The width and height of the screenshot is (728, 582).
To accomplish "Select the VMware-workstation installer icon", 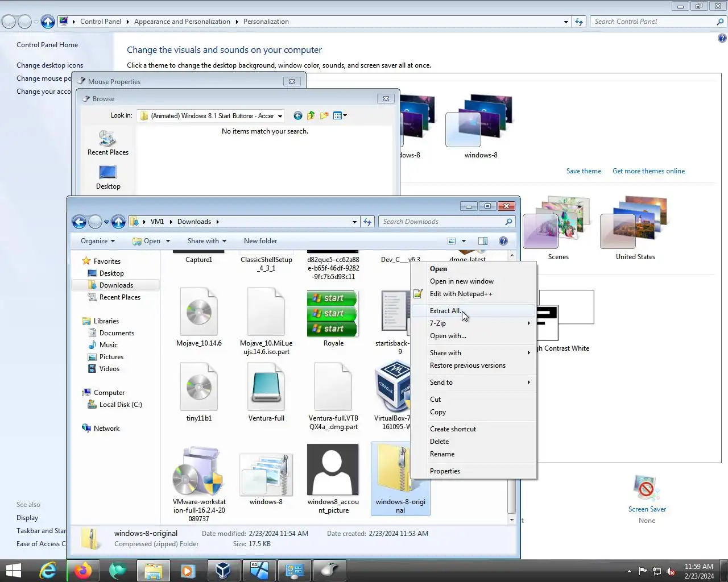I will point(199,484).
